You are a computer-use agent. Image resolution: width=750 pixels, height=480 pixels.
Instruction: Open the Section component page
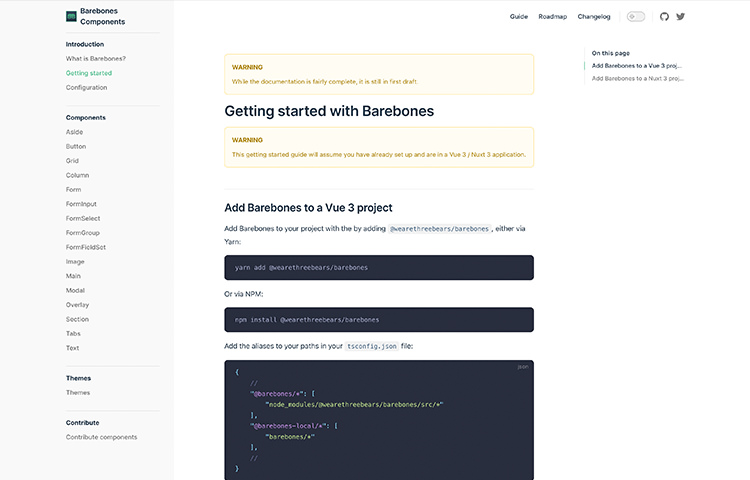(x=77, y=319)
